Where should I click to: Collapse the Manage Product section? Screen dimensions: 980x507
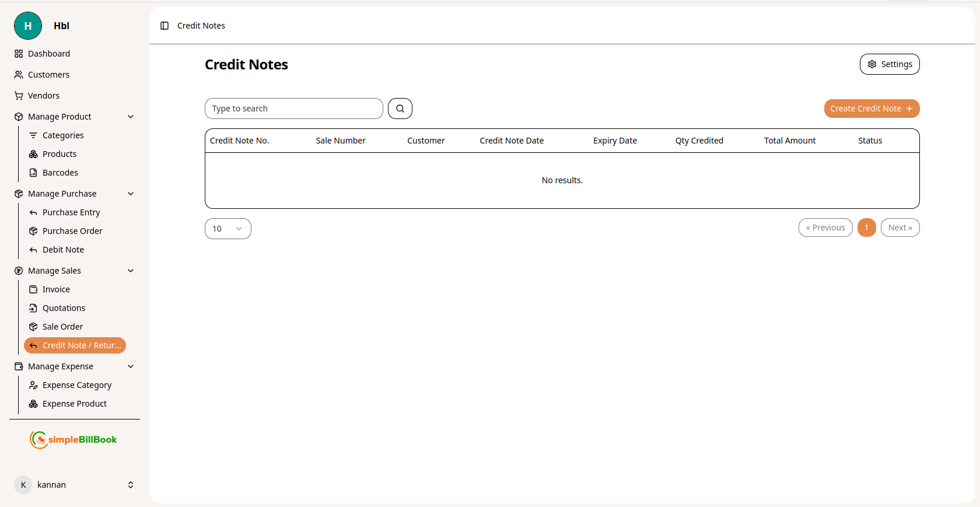[131, 117]
